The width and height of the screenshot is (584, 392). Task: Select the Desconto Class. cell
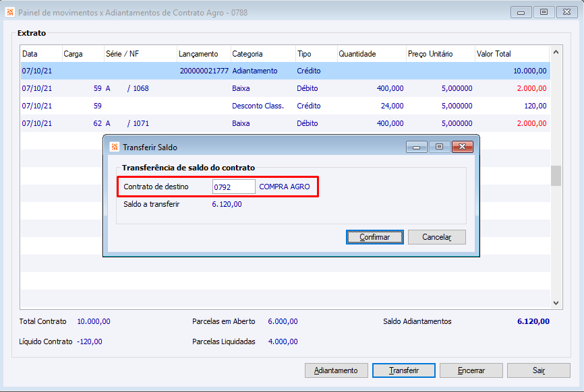coord(258,106)
